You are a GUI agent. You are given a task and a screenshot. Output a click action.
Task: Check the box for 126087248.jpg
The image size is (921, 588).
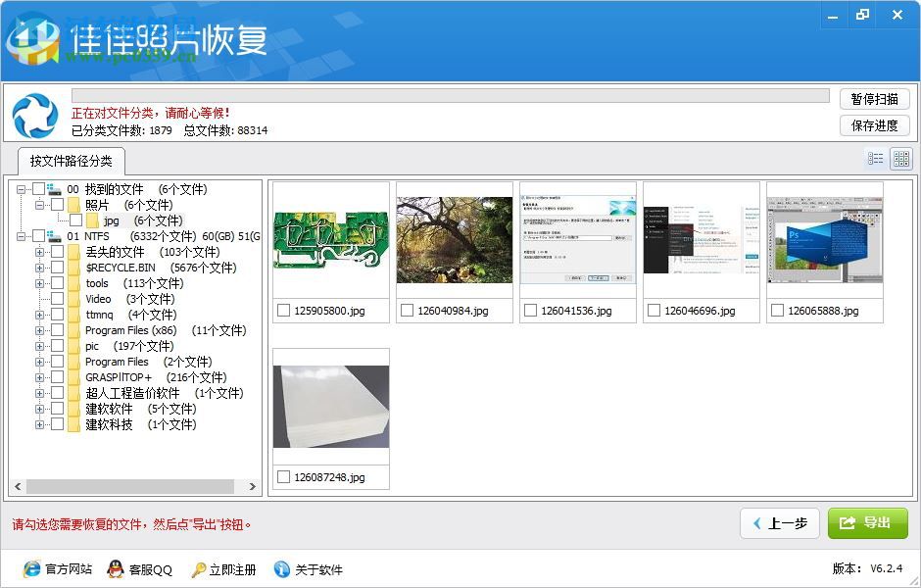(282, 476)
